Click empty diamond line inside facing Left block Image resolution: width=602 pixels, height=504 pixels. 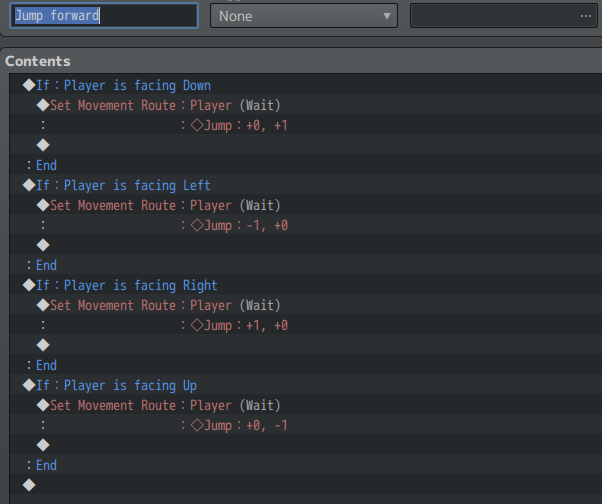coord(306,245)
